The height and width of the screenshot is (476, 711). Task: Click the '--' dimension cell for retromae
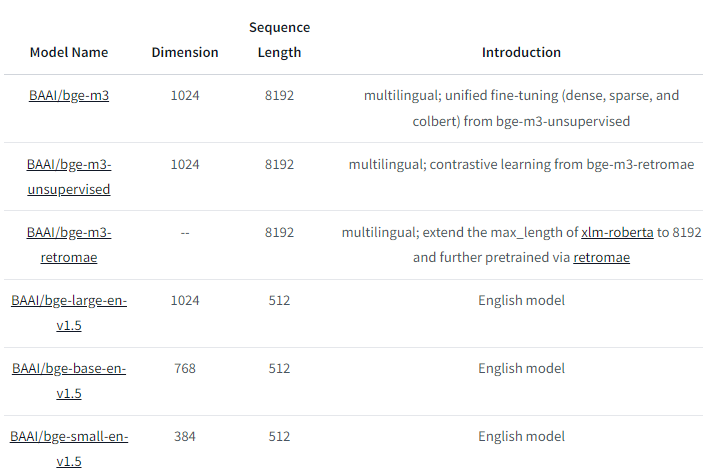[185, 233]
